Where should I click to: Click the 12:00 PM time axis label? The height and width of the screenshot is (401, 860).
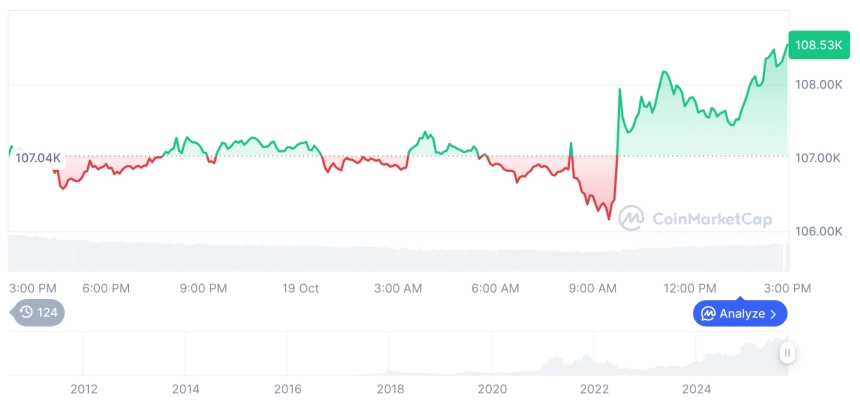[x=691, y=288]
